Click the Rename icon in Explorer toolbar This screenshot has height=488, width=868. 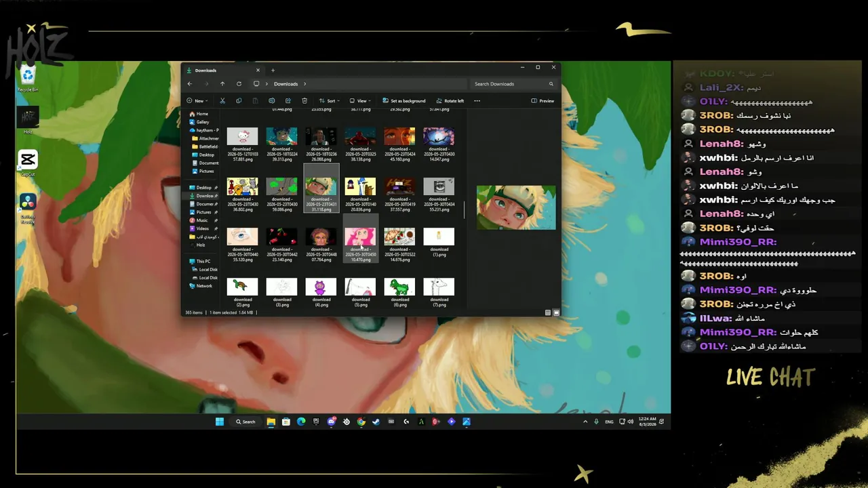tap(271, 101)
